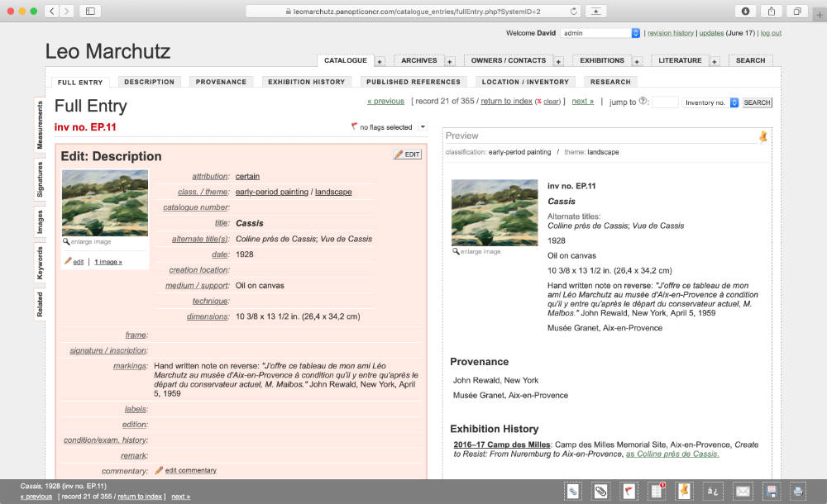Click the browser page reload icon
Viewport: 827px width, 504px height.
pos(573,11)
